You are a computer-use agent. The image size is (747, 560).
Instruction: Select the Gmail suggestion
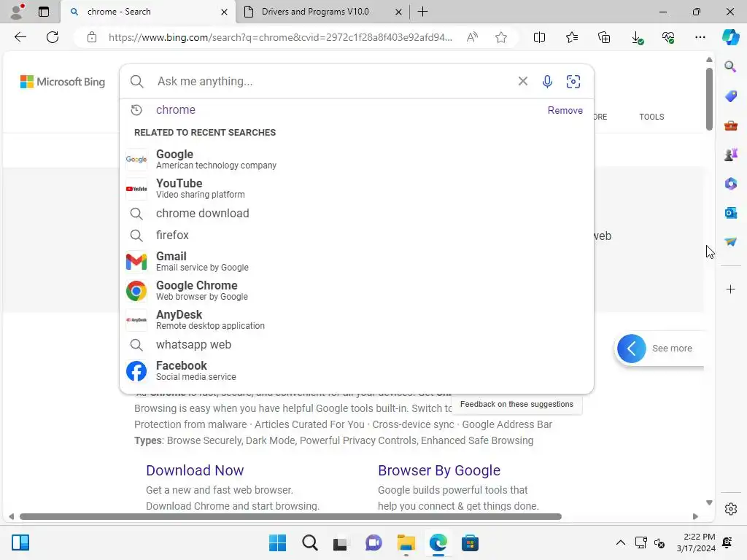[356, 262]
